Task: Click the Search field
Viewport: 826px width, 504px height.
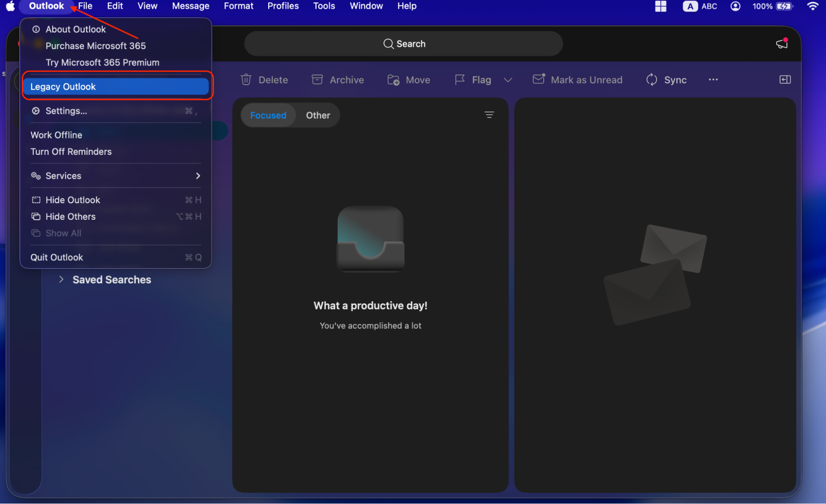Action: [x=403, y=44]
